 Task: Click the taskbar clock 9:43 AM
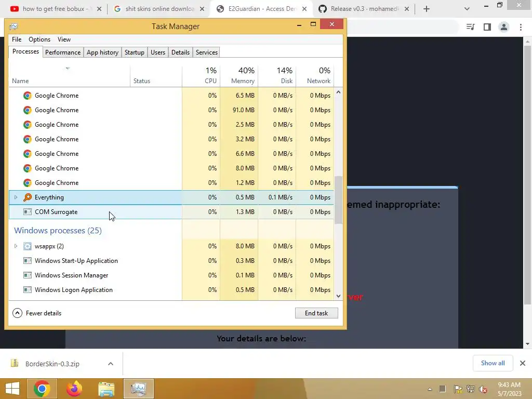tap(509, 385)
